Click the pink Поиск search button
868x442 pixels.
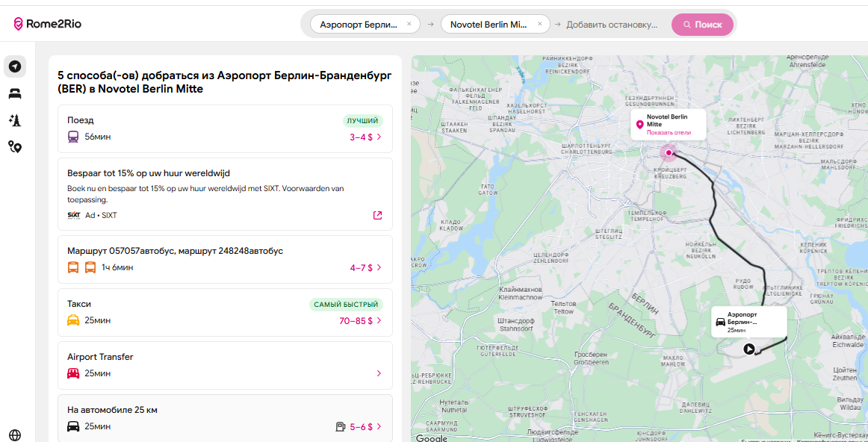click(702, 25)
